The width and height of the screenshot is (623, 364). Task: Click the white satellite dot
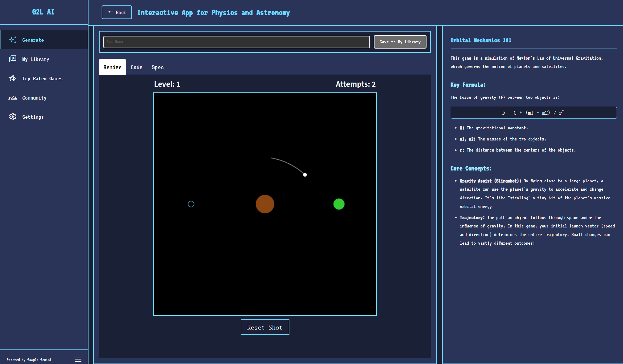coord(305,175)
